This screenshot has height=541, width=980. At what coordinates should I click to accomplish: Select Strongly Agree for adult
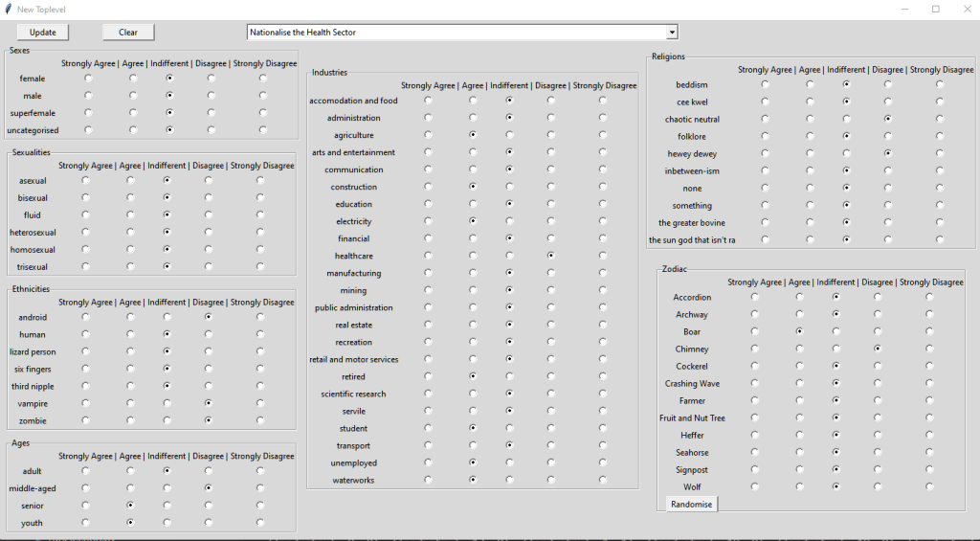click(86, 471)
